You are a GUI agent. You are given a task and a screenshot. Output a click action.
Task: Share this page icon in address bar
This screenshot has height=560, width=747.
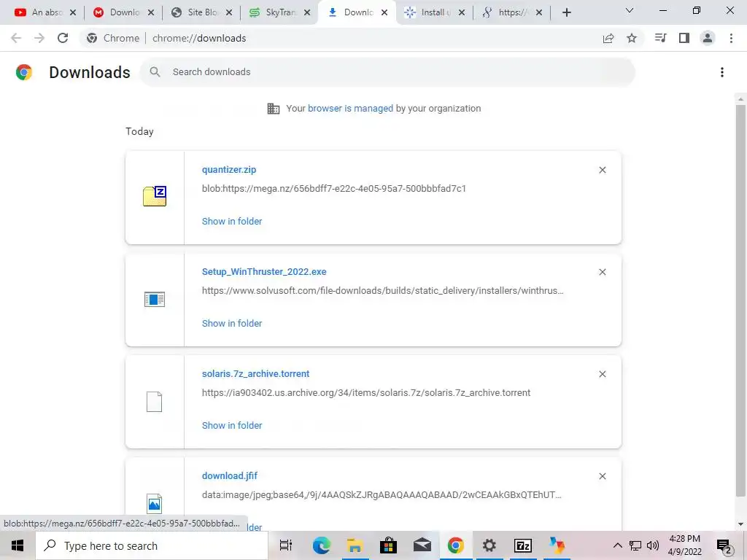coord(608,38)
